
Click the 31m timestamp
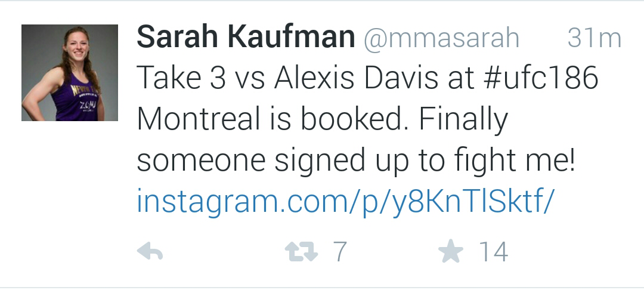point(594,39)
